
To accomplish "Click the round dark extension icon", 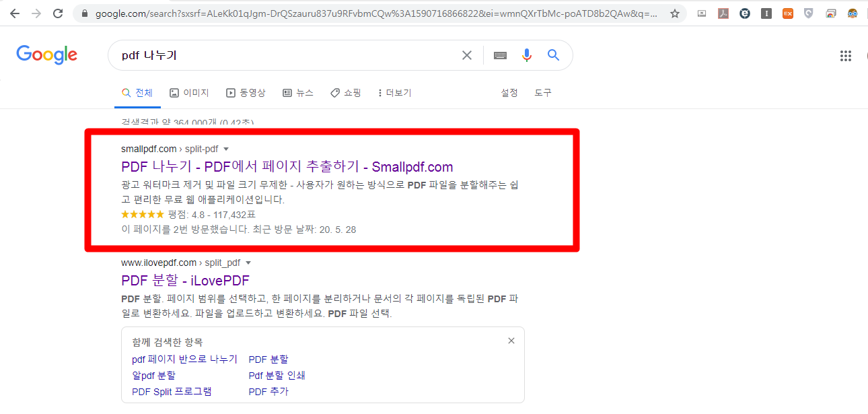I will point(745,13).
